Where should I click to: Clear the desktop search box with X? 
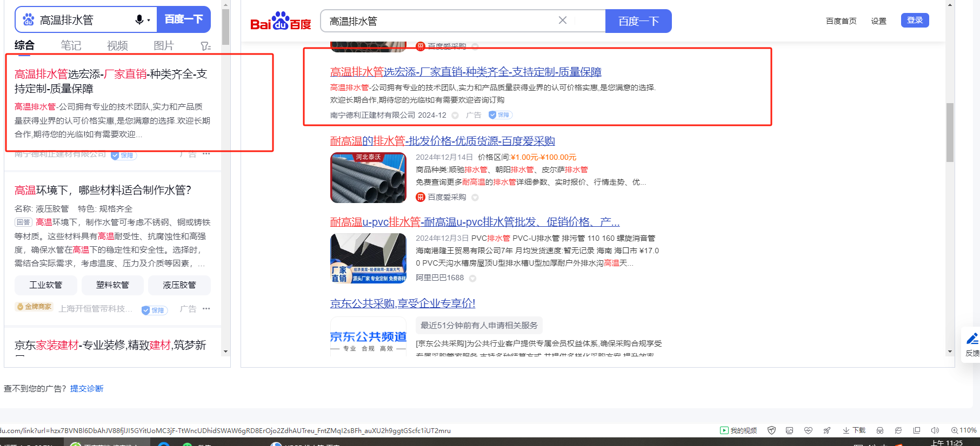click(x=562, y=21)
